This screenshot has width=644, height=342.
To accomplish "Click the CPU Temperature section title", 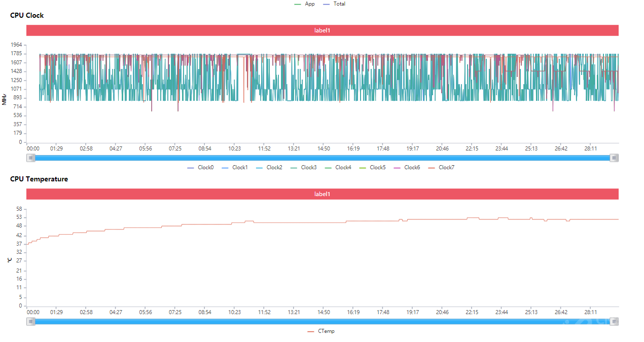I will 39,179.
